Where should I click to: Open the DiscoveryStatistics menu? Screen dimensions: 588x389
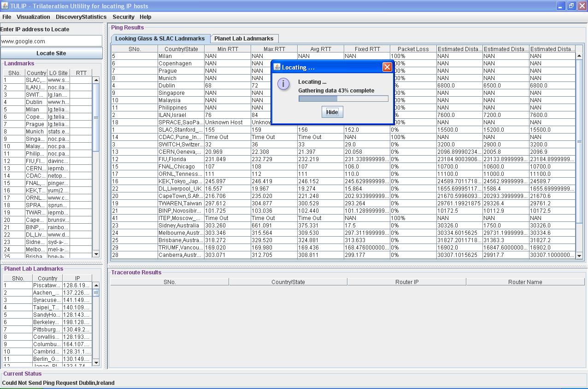(x=81, y=17)
